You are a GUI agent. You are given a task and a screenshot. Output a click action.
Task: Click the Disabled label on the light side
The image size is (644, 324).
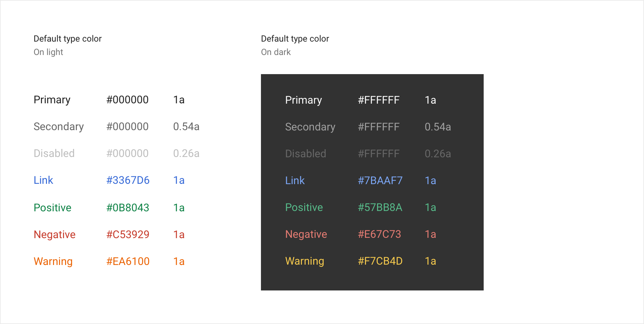[x=54, y=154]
